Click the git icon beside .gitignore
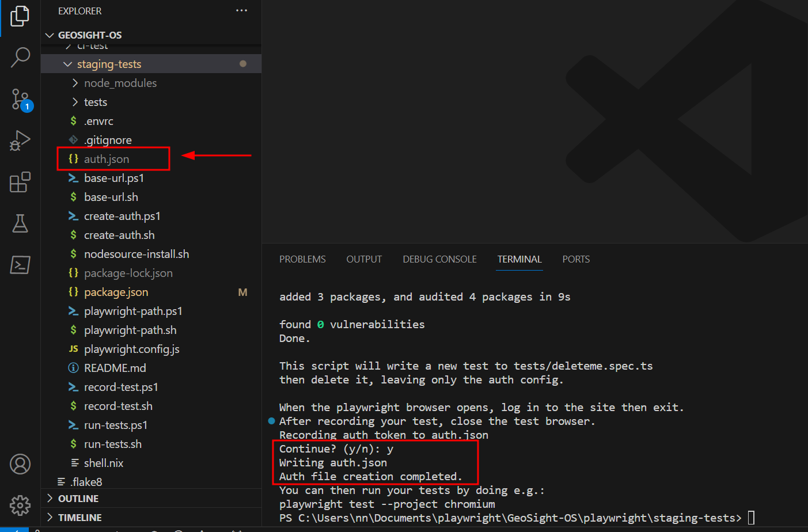The image size is (808, 532). (73, 140)
